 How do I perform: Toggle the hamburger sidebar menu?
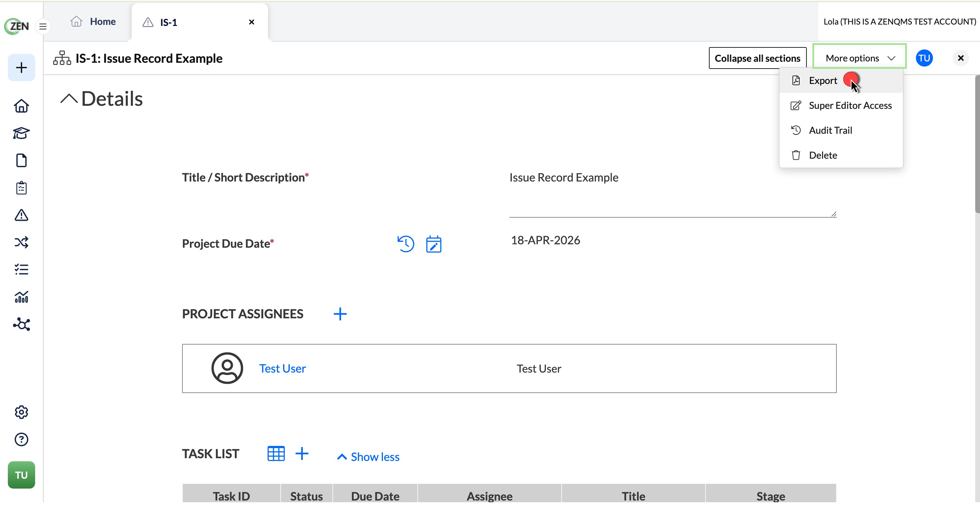click(x=43, y=27)
